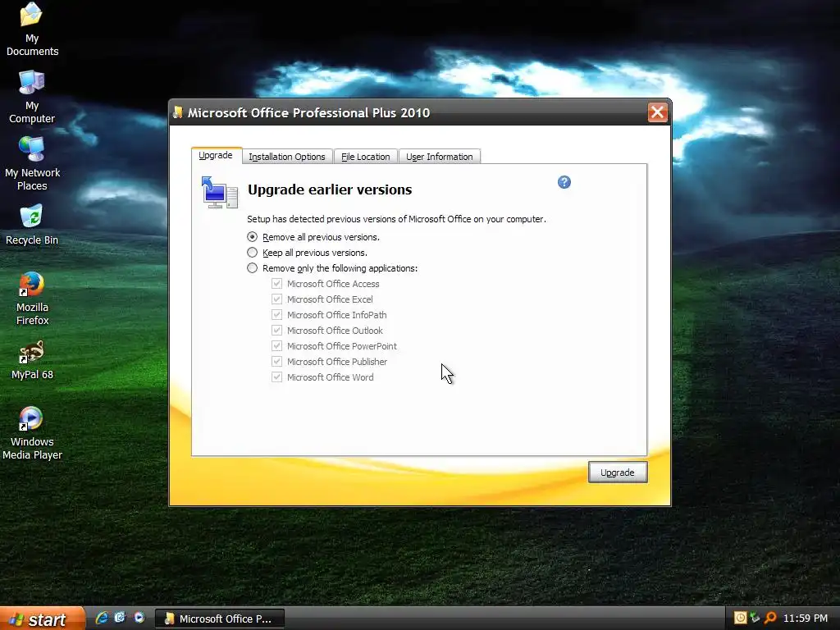Click the Upgrade earlier versions heading
Image resolution: width=840 pixels, height=630 pixels.
(330, 189)
